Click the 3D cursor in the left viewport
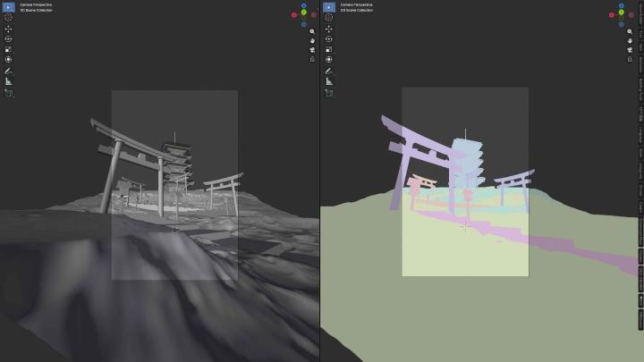 tap(174, 231)
